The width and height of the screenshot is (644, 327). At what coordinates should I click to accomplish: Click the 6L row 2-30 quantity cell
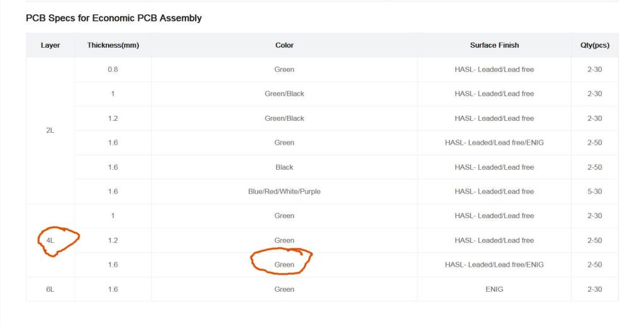pyautogui.click(x=594, y=289)
